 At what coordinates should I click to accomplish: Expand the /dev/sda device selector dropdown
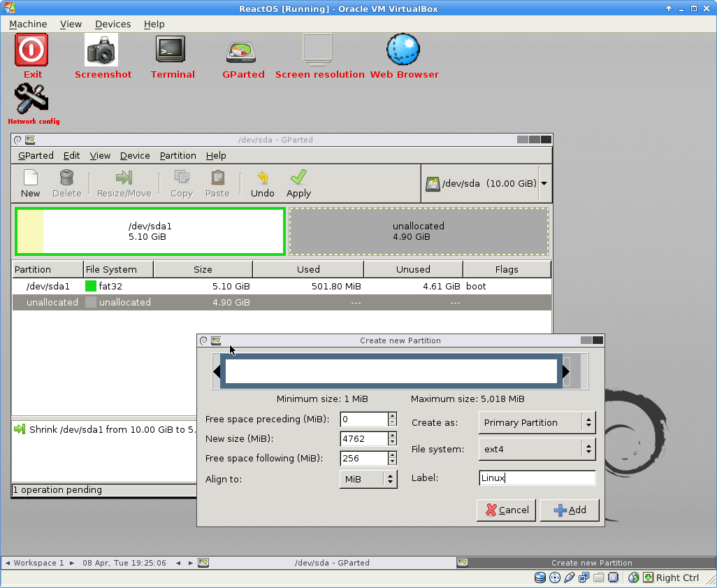click(544, 183)
